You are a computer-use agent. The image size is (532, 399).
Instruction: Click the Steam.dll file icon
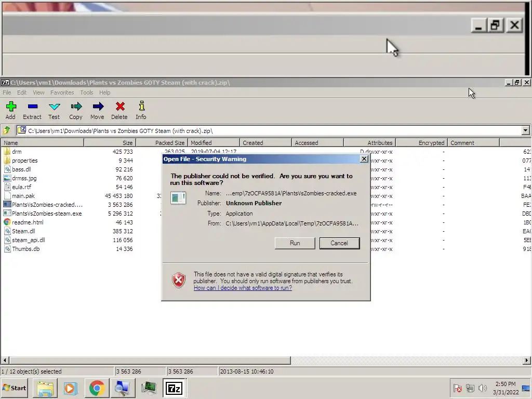point(7,231)
